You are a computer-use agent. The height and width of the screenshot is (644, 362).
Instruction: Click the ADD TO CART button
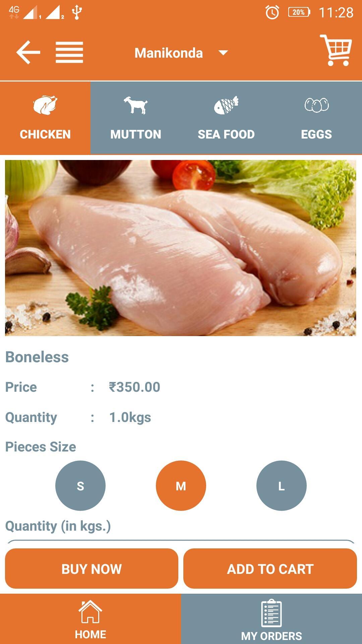tap(270, 569)
